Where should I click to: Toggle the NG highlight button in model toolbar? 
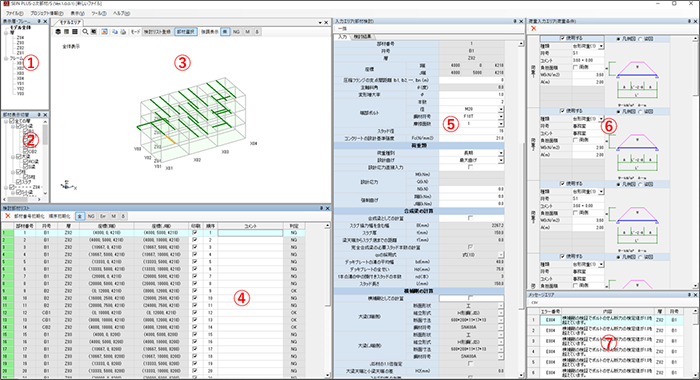point(236,32)
